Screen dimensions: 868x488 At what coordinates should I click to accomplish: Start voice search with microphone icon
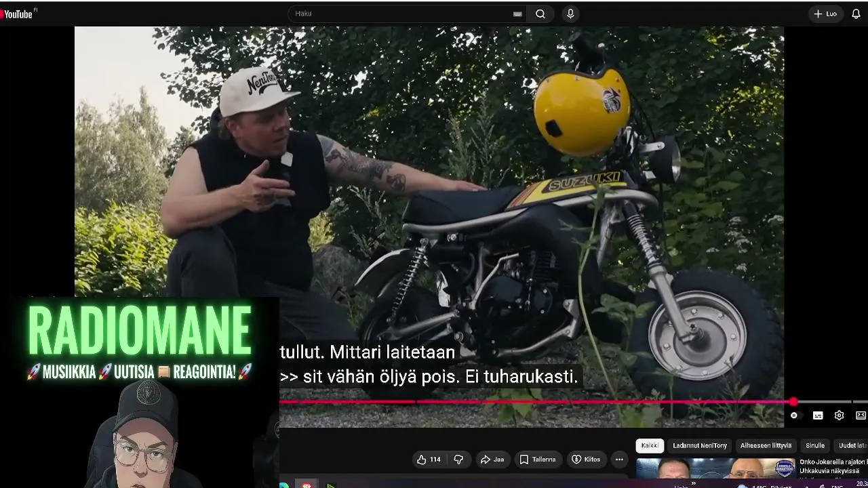(x=570, y=14)
